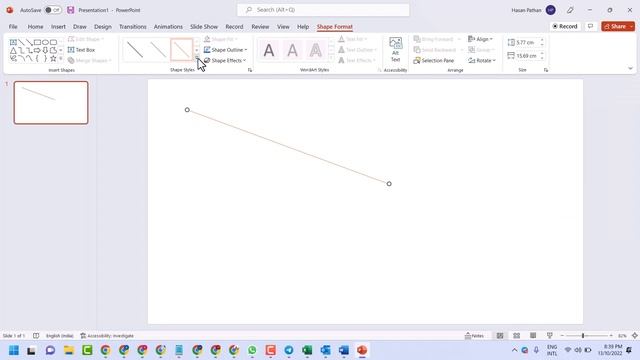Select the highlighted orange line shape style
This screenshot has width=640, height=360.
pos(181,50)
